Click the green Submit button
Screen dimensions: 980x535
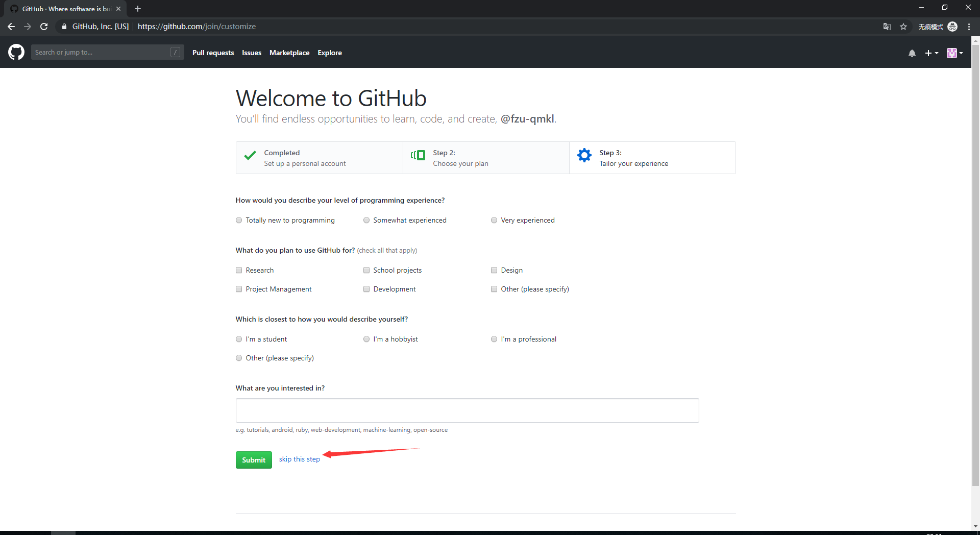point(254,460)
